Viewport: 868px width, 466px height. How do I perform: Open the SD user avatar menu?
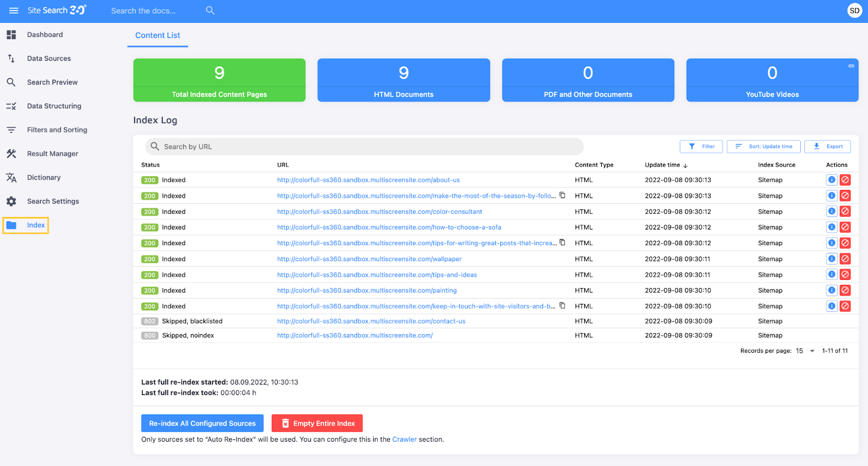(x=854, y=10)
